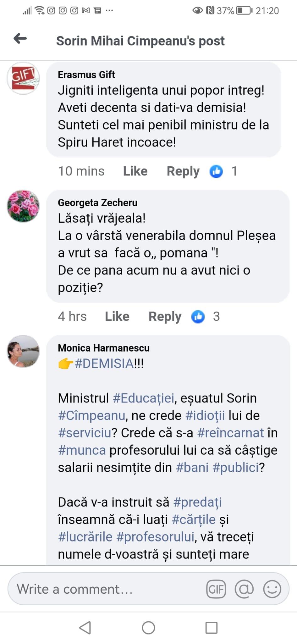Screen dimensions: 297x644
Task: Tap the back arrow in the header
Action: [x=20, y=39]
